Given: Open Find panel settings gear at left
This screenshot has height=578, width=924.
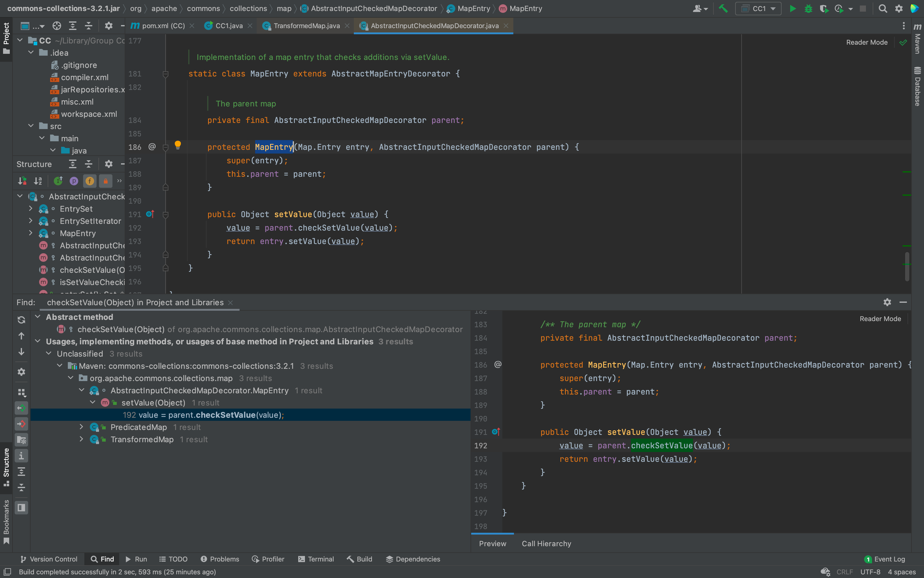Looking at the screenshot, I should pos(21,372).
